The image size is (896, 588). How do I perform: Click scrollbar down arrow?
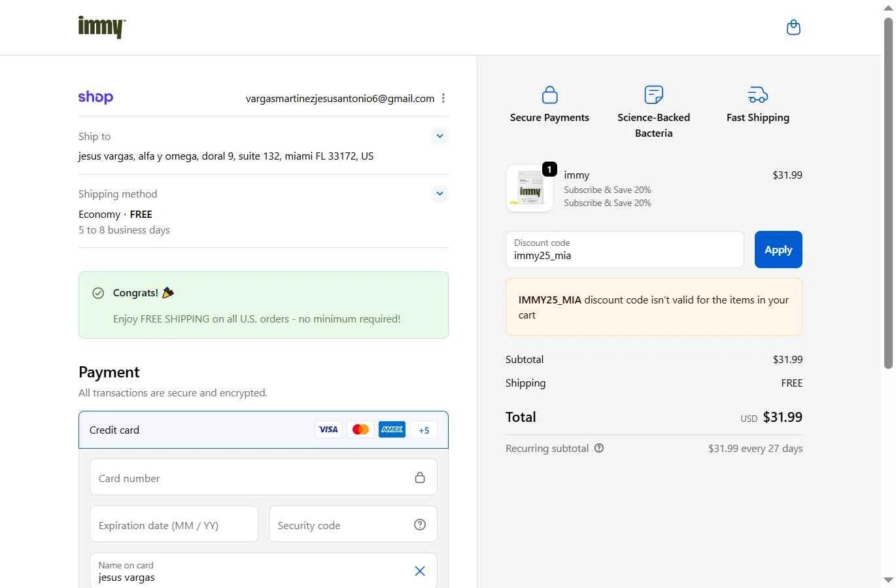888,580
